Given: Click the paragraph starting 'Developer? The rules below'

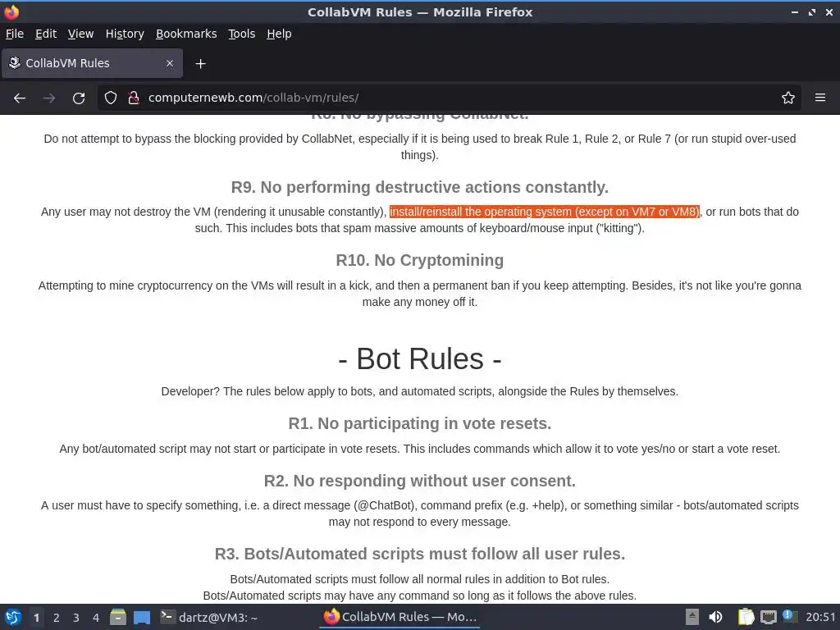Looking at the screenshot, I should click(420, 391).
